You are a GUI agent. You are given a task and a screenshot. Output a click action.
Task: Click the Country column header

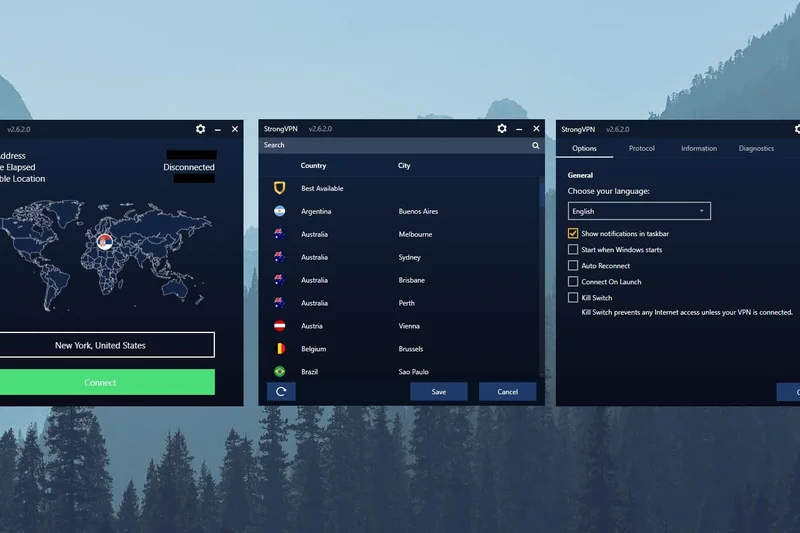pos(313,166)
